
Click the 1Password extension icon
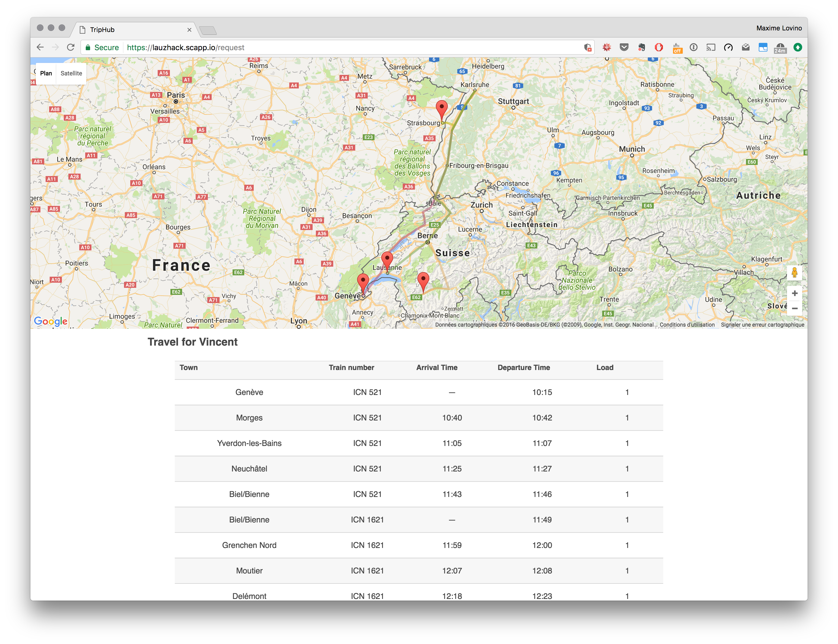coord(693,47)
